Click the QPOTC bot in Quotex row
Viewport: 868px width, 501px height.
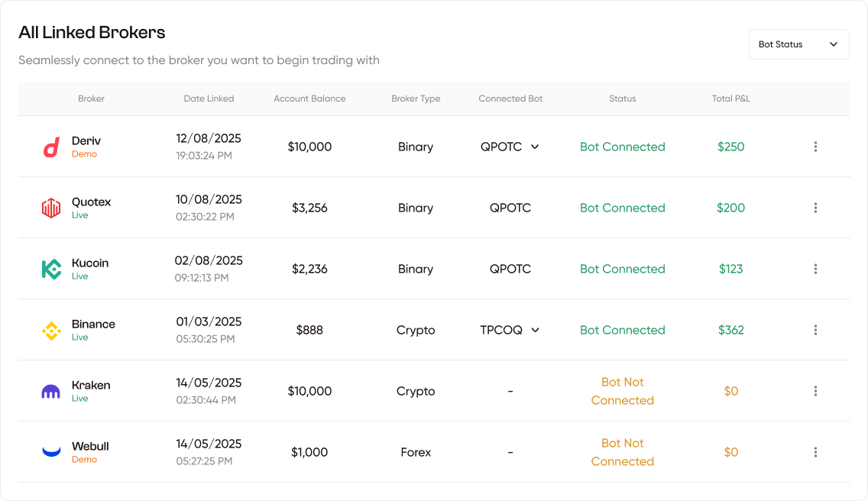510,208
